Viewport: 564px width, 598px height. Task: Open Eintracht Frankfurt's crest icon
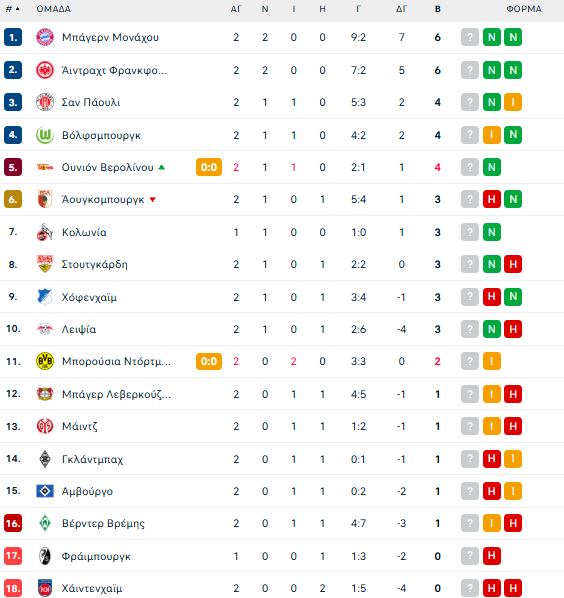[45, 70]
